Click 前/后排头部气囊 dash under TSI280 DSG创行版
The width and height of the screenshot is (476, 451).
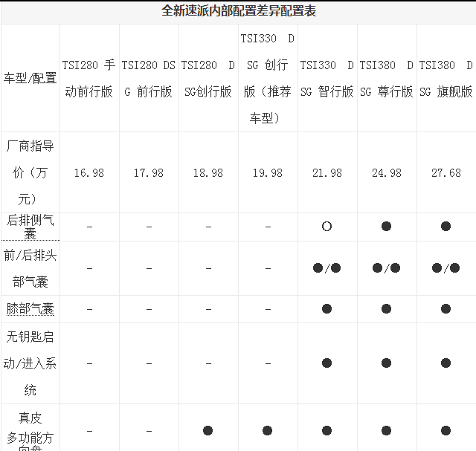[208, 268]
